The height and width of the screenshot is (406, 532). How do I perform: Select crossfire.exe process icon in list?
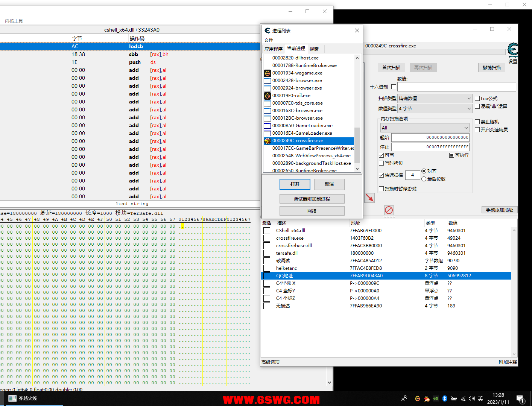tap(268, 141)
